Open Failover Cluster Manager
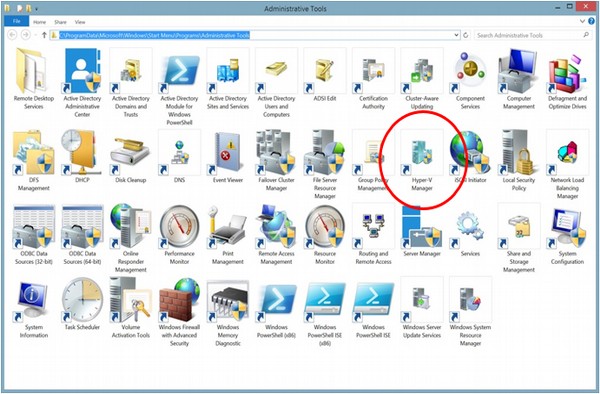600x394 pixels. 276,160
